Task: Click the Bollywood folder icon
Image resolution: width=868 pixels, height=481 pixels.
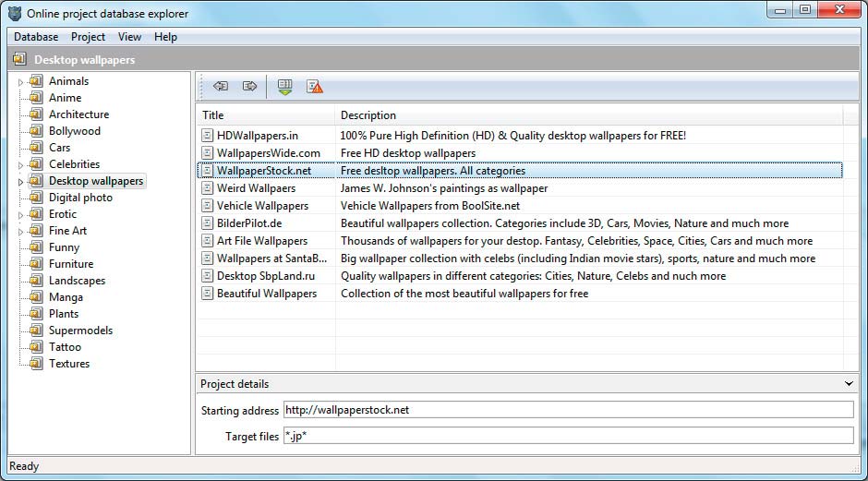Action: pos(36,130)
